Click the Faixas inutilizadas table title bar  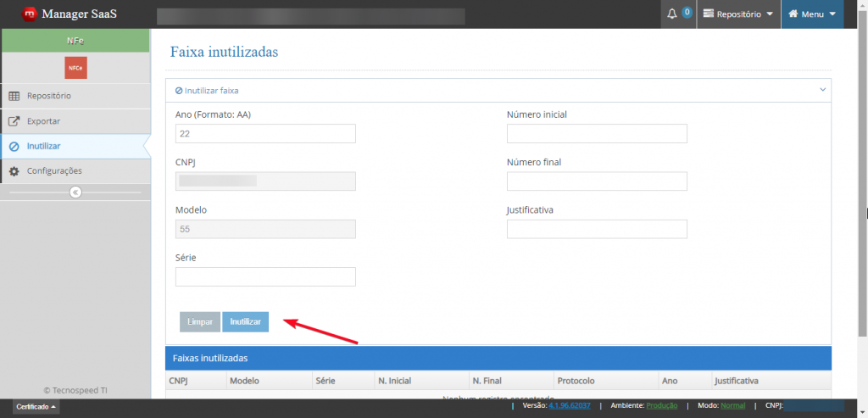click(x=498, y=358)
